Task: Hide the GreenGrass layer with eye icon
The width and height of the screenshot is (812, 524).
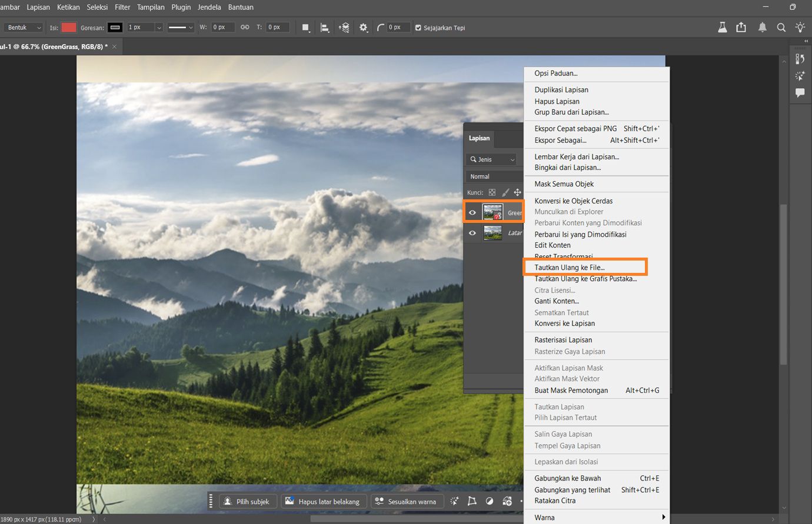Action: [x=472, y=212]
